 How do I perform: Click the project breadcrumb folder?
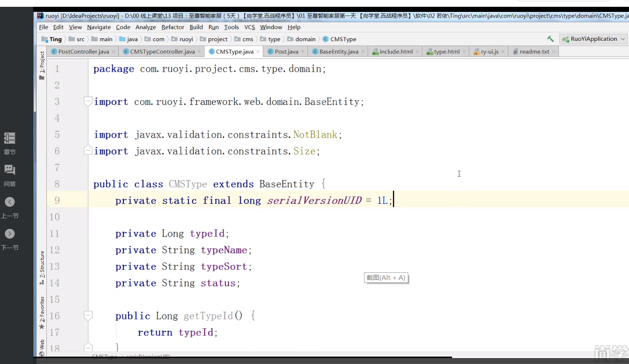click(x=214, y=39)
